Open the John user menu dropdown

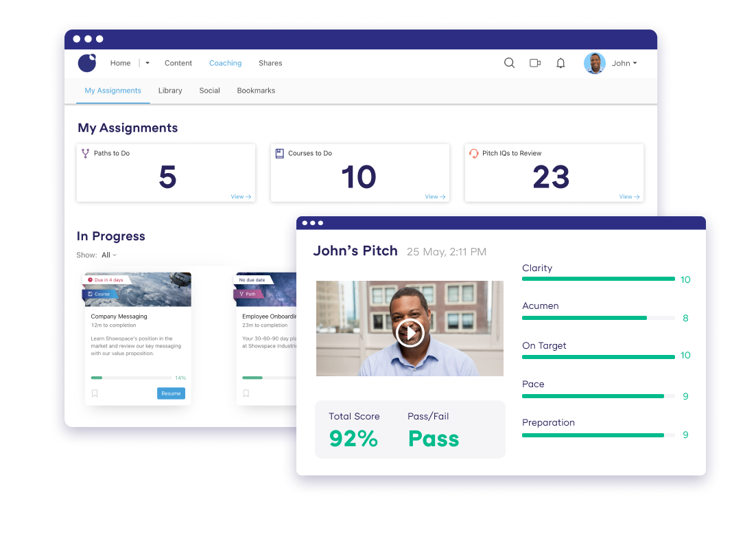pyautogui.click(x=624, y=63)
